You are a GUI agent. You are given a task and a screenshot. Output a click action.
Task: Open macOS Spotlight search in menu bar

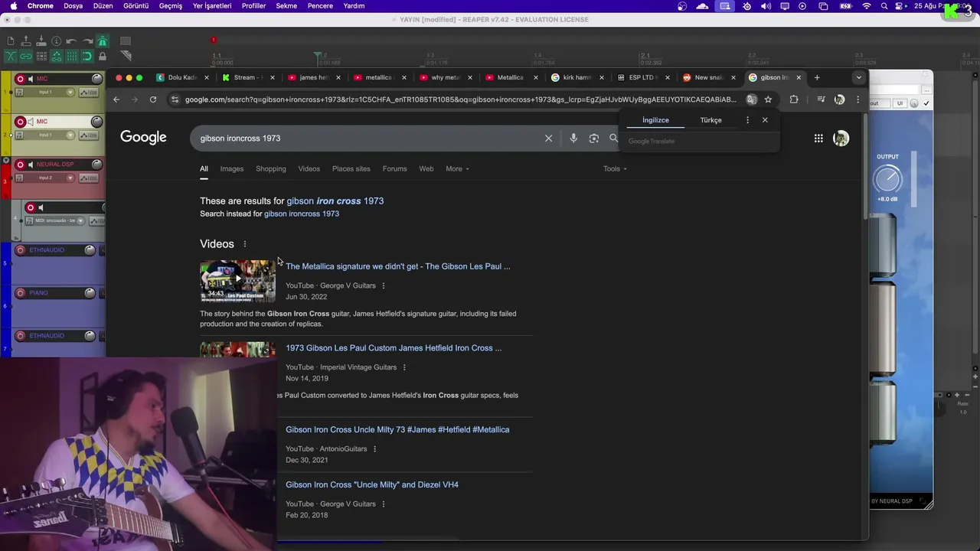click(x=884, y=6)
